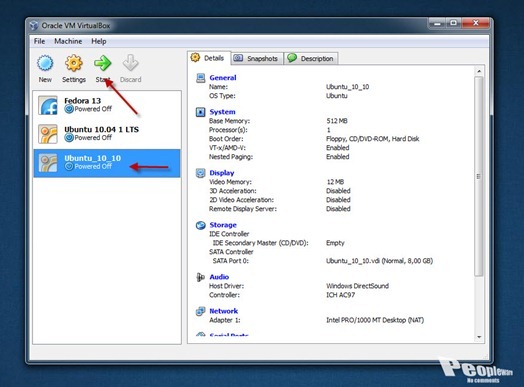Open the Network settings heading link

224,311
